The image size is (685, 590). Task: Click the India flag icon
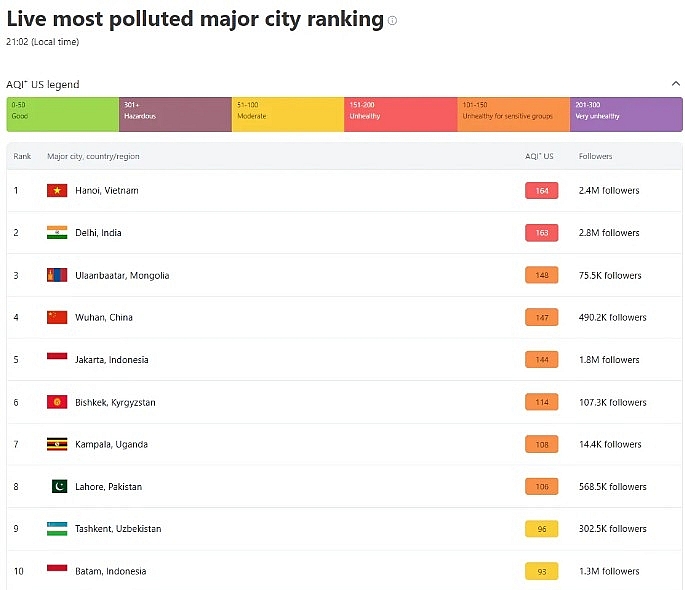(57, 232)
